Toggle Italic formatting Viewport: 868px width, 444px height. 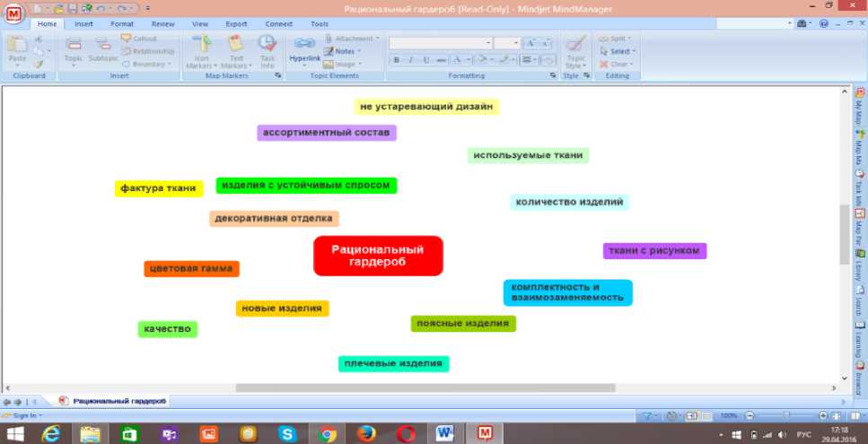click(x=411, y=60)
